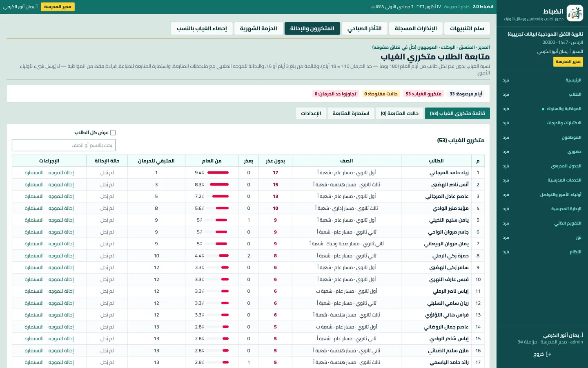
Task: Click the logout arrow icon beside خروج
Action: point(548,354)
